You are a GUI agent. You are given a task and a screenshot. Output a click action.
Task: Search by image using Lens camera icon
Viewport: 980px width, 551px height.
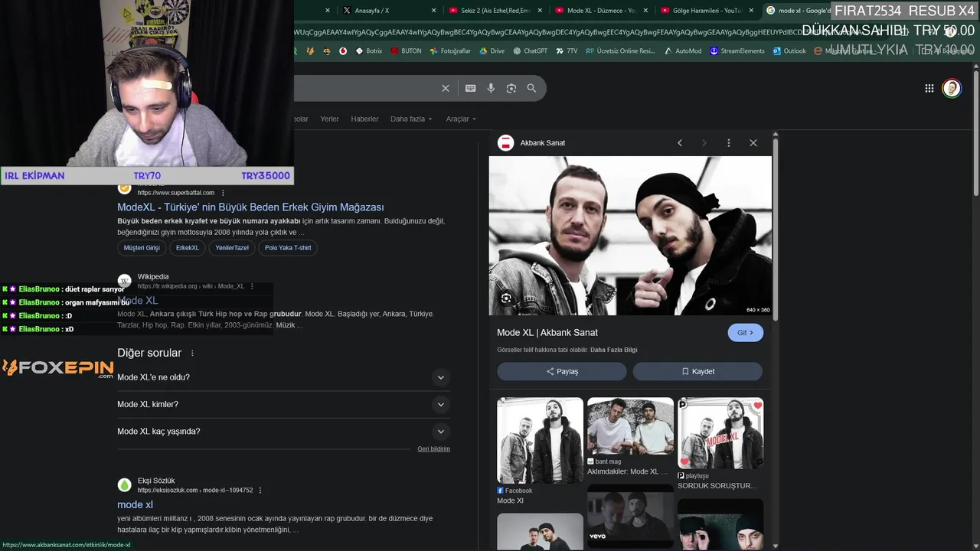(511, 88)
